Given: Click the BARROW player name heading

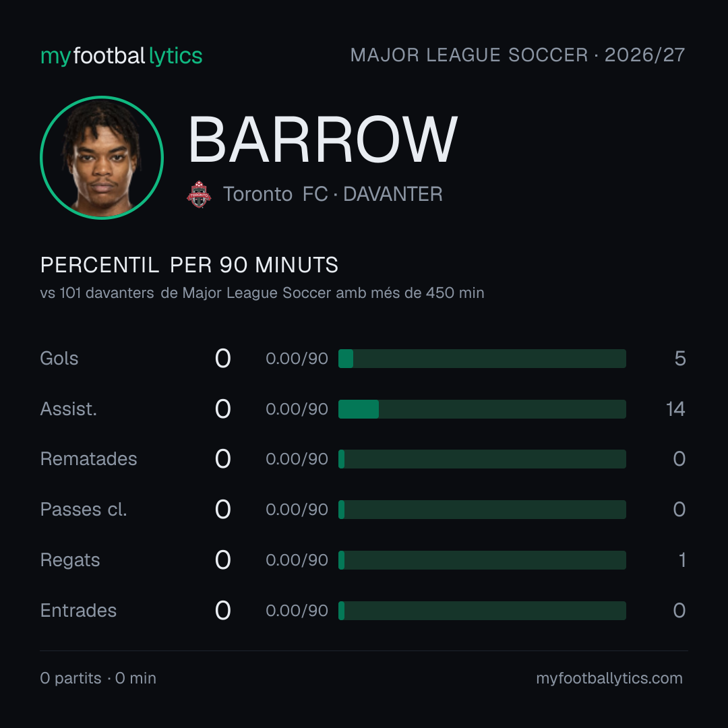Looking at the screenshot, I should tap(323, 140).
